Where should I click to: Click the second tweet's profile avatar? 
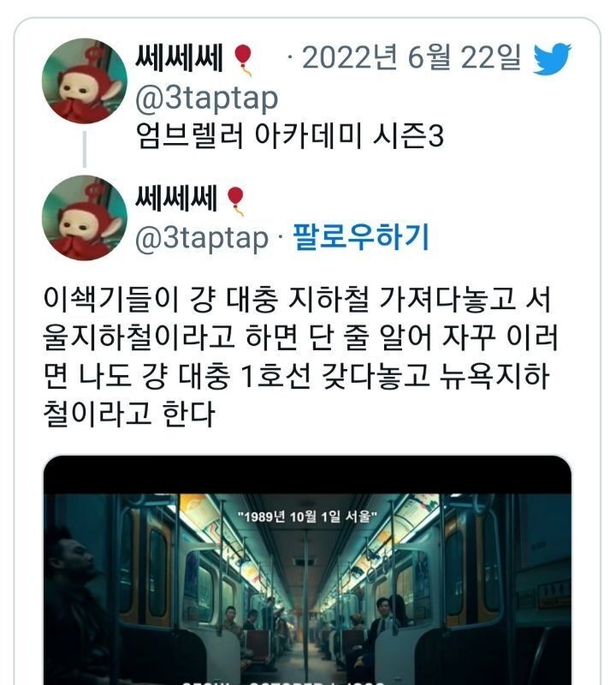(85, 217)
